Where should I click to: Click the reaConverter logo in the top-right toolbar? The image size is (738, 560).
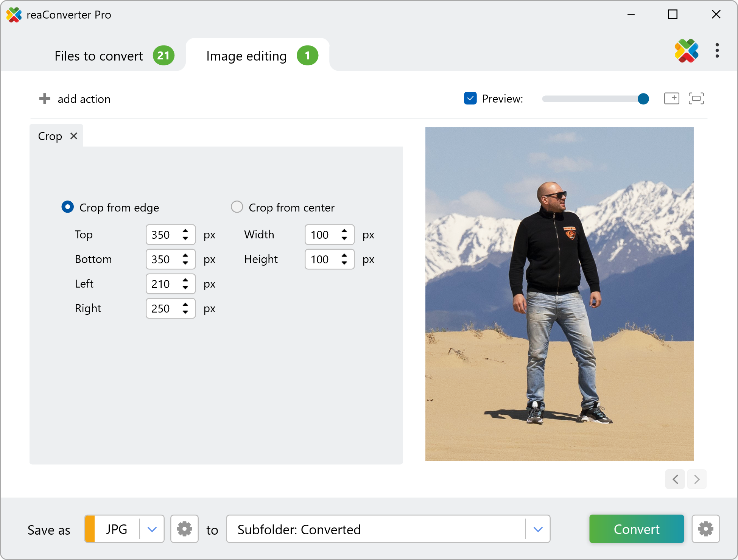click(686, 51)
